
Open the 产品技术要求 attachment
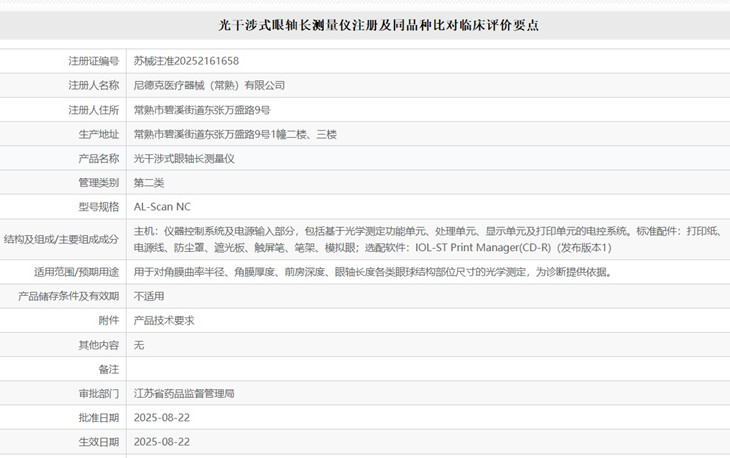click(163, 320)
